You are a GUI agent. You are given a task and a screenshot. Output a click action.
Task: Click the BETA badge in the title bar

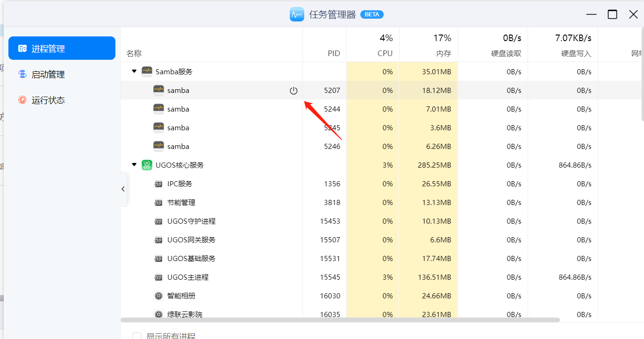point(372,14)
